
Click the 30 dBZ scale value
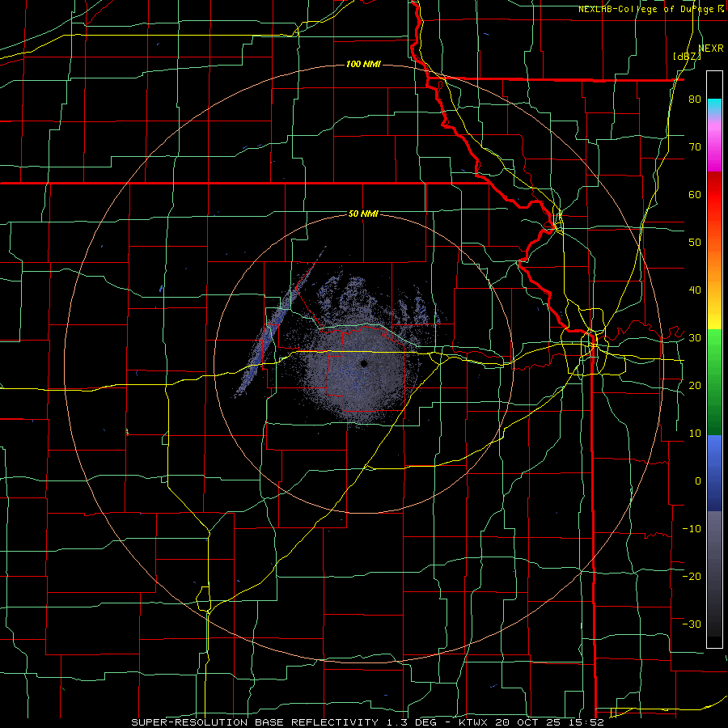pyautogui.click(x=695, y=338)
